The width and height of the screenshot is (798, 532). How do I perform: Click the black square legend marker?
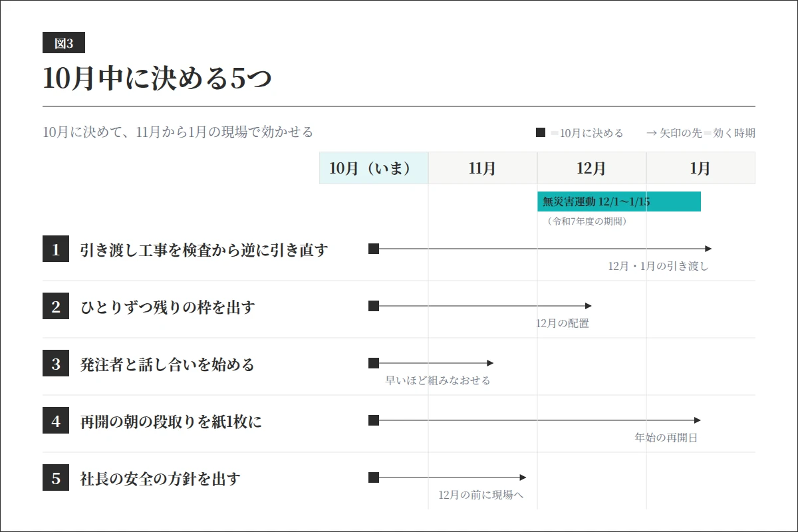(x=541, y=132)
